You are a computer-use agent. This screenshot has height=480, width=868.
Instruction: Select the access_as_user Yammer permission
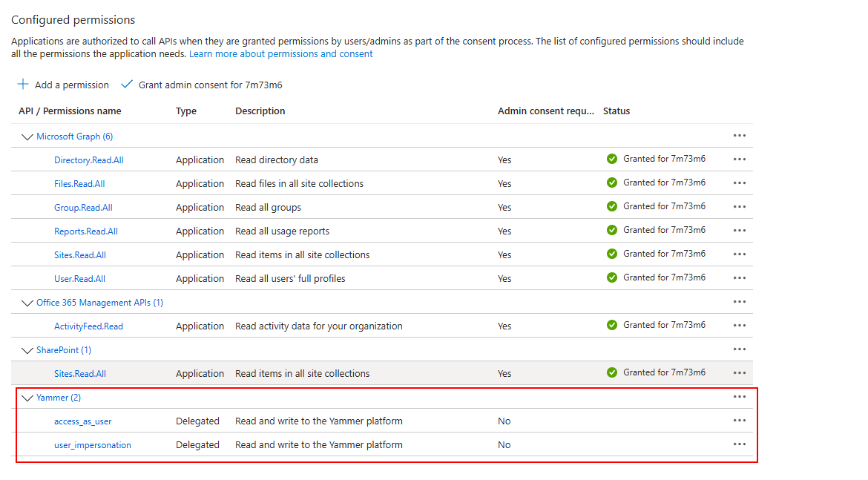tap(82, 421)
